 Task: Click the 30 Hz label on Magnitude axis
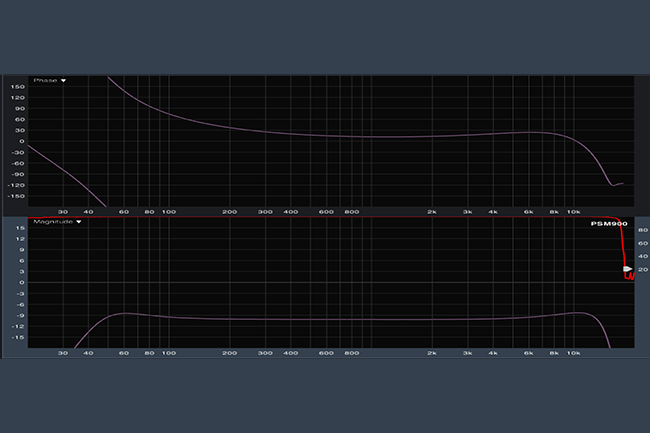coord(63,353)
